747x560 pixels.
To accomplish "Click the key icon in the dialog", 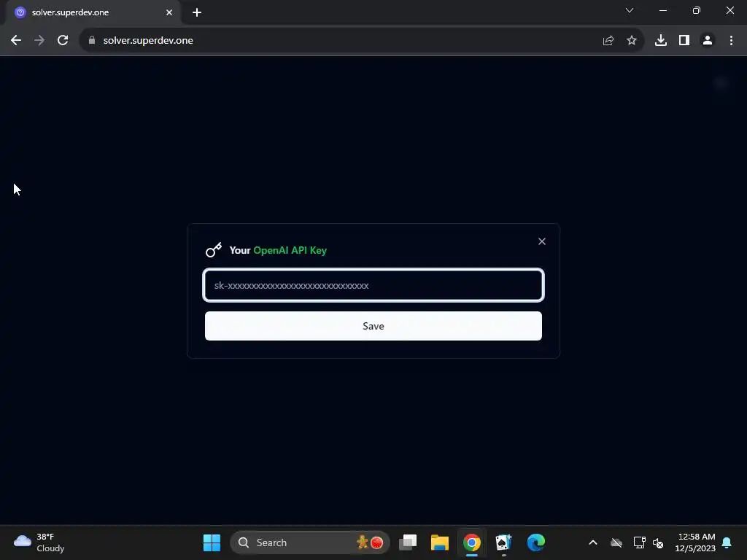I will coord(214,250).
